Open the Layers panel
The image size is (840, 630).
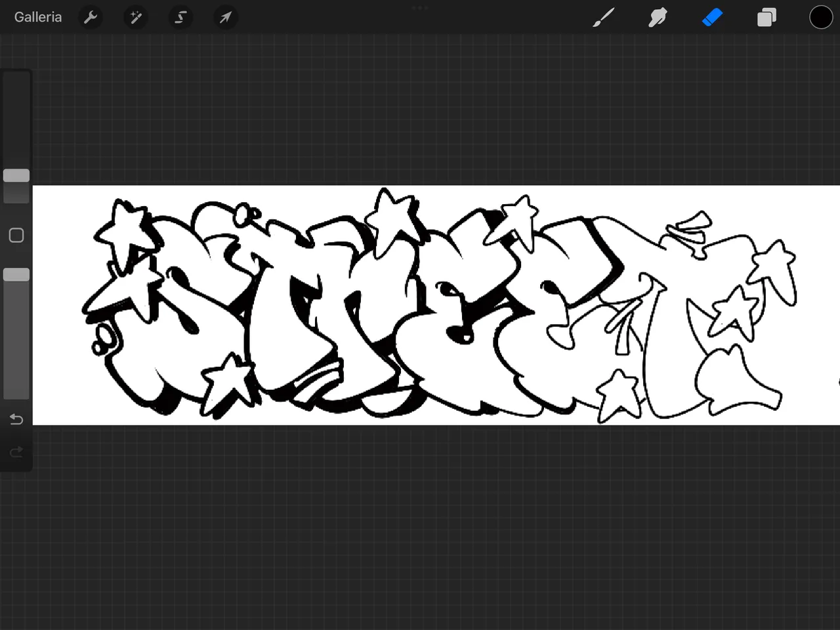click(x=766, y=17)
